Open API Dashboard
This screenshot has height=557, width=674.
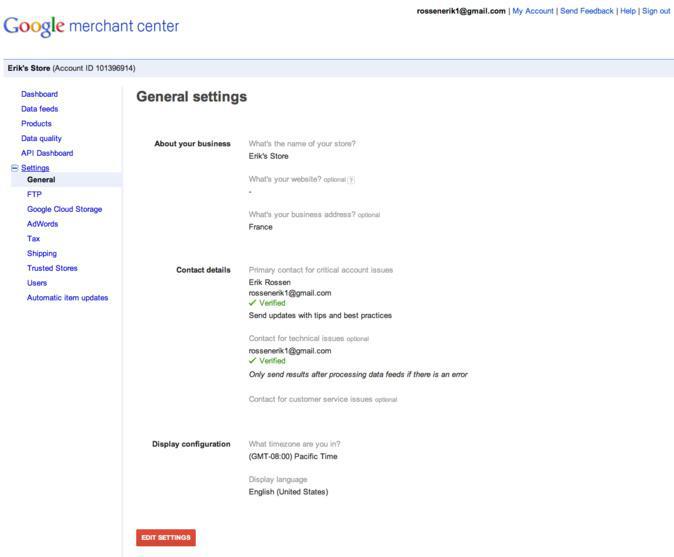click(x=47, y=153)
